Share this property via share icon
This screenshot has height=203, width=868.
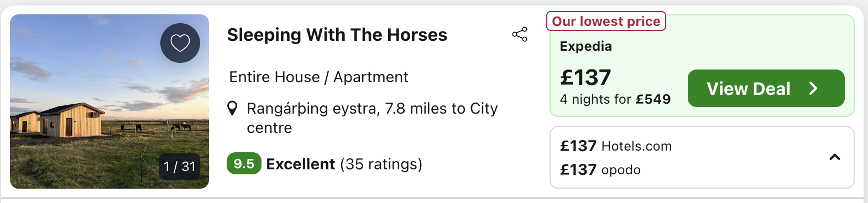pyautogui.click(x=520, y=34)
